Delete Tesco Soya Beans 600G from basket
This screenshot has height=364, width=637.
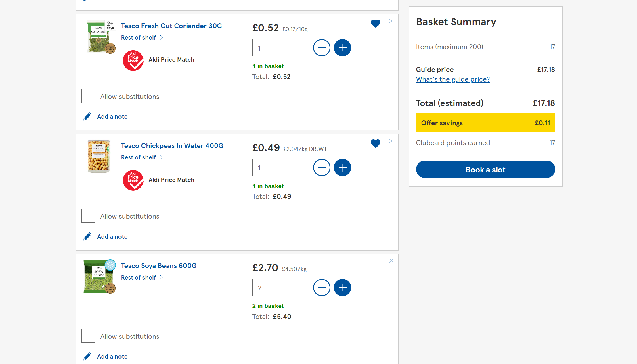[x=391, y=261]
